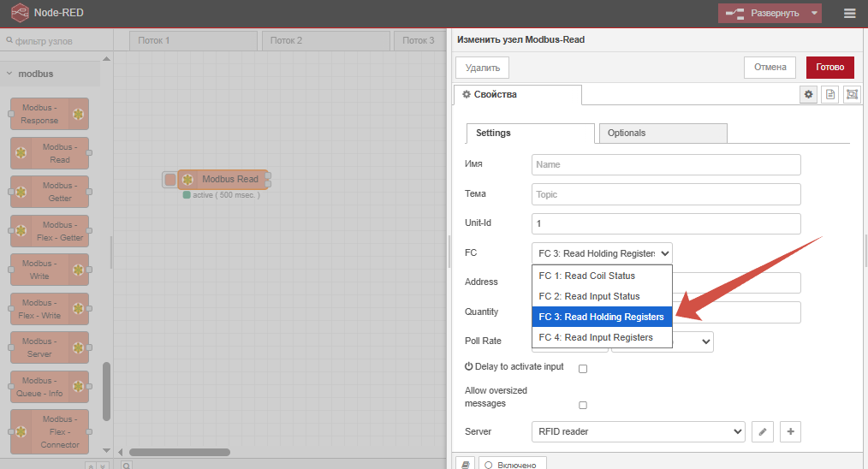Click the book icon at dialog bottom
The height and width of the screenshot is (469, 868).
(465, 464)
